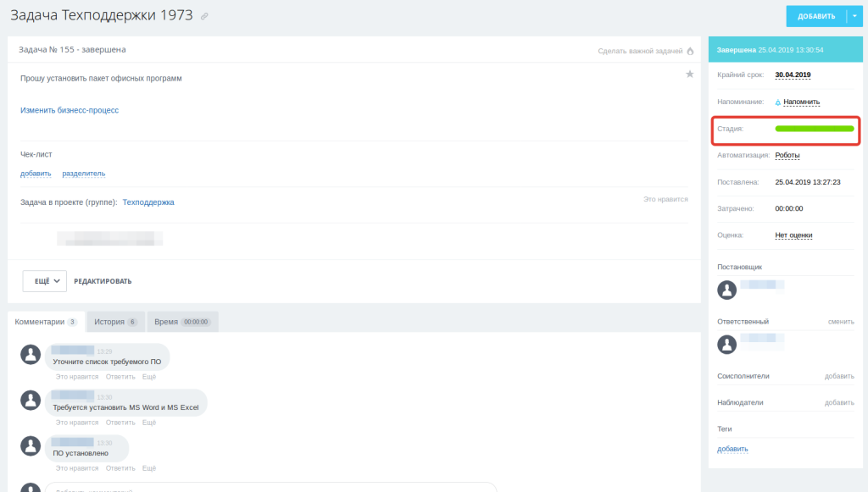Switch to the История tab
Image resolution: width=868 pixels, height=492 pixels.
tap(115, 322)
